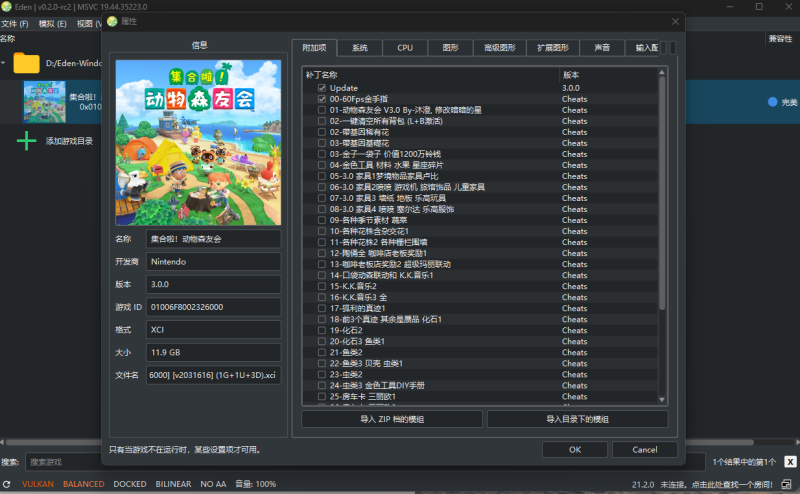The height and width of the screenshot is (494, 800).
Task: Click the patch list vertical scrollbar thumb
Action: point(662,193)
